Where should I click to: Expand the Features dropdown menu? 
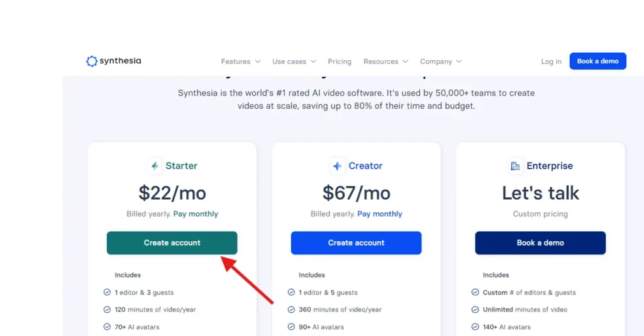pos(241,62)
